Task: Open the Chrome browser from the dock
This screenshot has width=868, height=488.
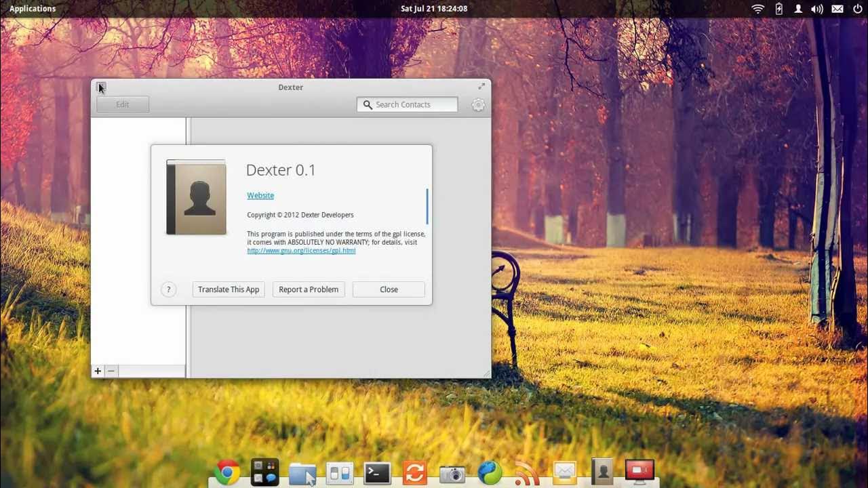Action: pyautogui.click(x=227, y=472)
